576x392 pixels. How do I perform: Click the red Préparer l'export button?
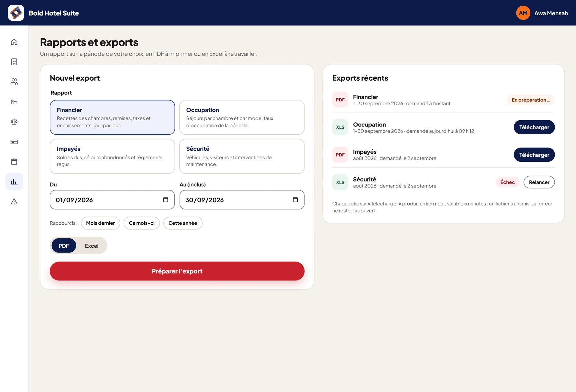(x=177, y=271)
